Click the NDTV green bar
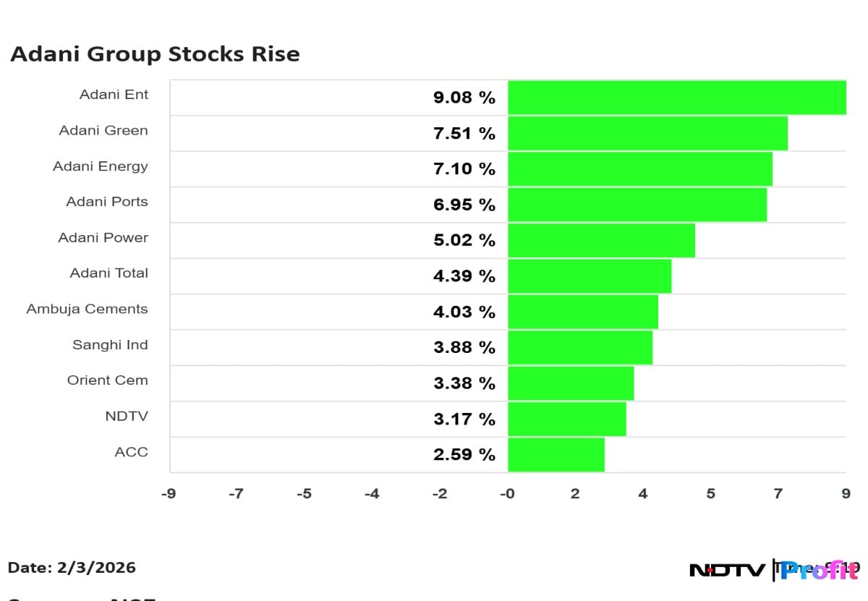 pos(566,419)
